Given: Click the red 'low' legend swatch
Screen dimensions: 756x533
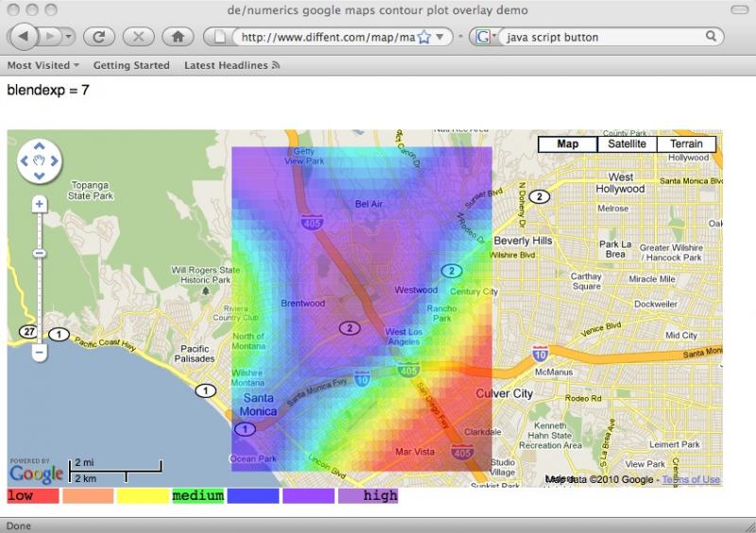Looking at the screenshot, I should [33, 496].
